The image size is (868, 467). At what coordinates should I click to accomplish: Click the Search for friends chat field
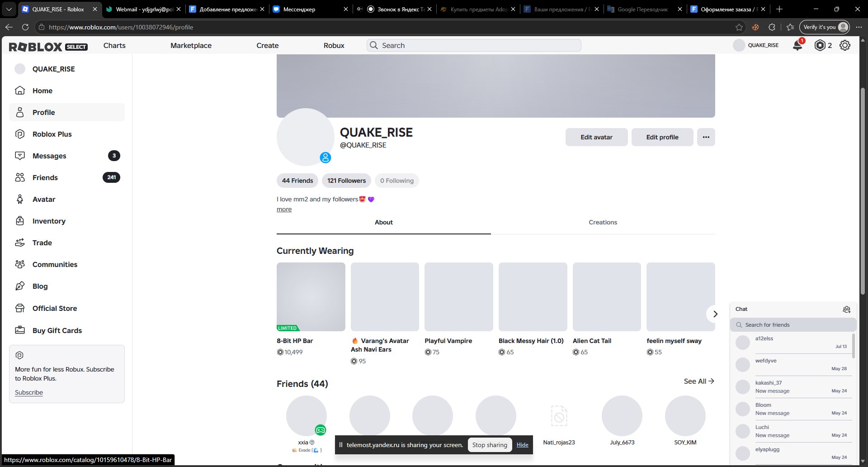click(x=793, y=325)
